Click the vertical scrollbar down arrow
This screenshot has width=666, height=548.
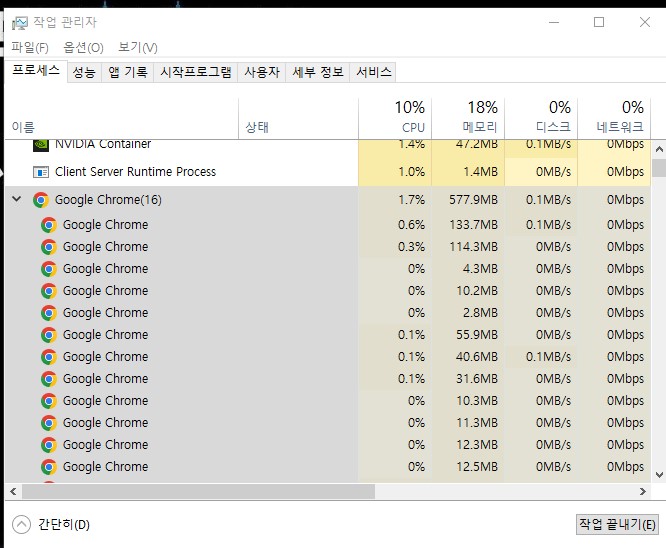tap(659, 475)
